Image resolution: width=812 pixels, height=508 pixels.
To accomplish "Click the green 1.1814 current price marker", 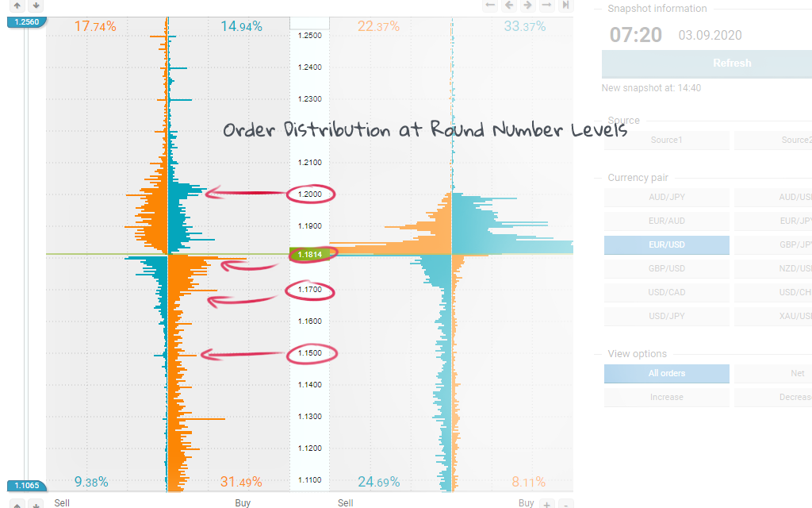I will (309, 254).
